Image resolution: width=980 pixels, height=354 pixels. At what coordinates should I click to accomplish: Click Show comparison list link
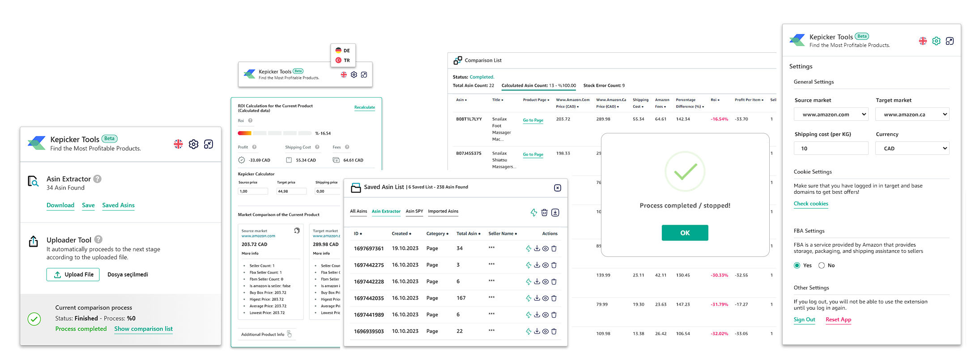(143, 329)
